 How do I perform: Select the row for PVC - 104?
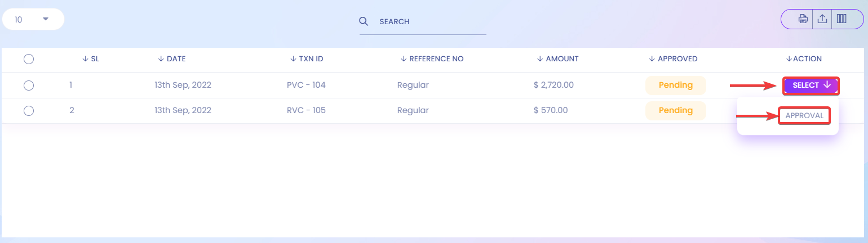pos(29,85)
